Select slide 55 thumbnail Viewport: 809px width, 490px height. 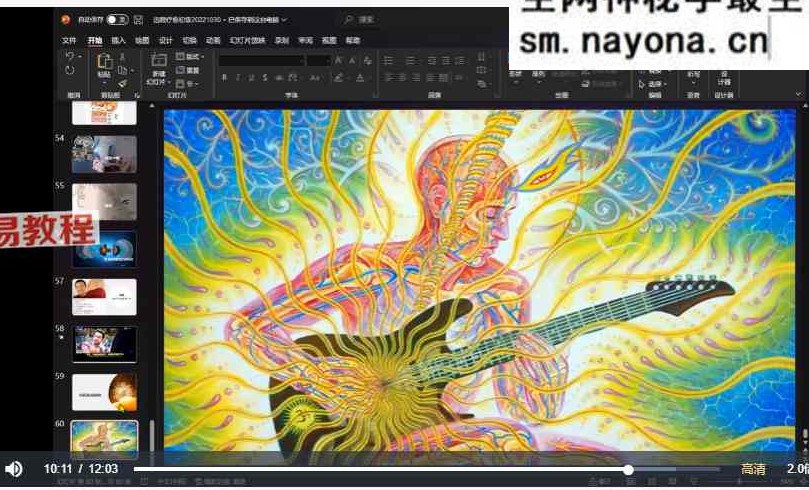tap(104, 202)
